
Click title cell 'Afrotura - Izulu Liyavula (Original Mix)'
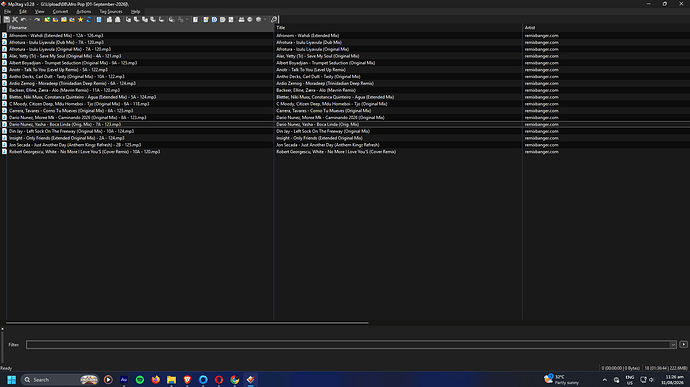(x=312, y=49)
